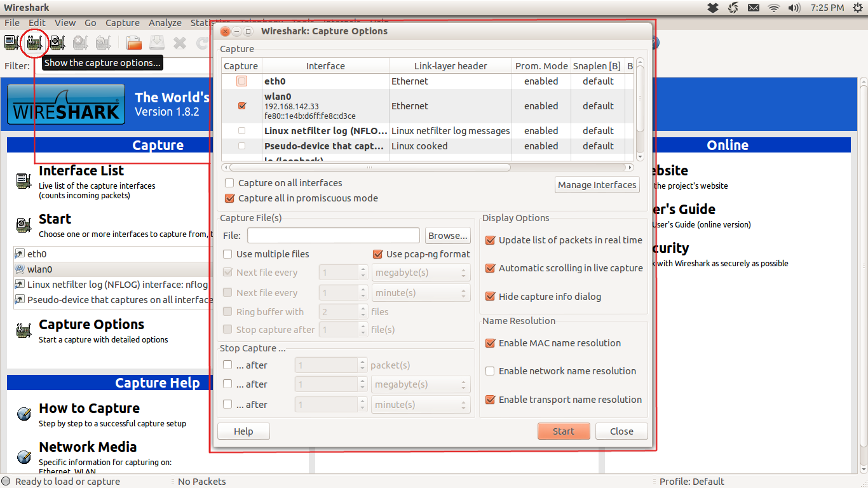The image size is (868, 488).
Task: Uncheck the wlan0 capture checkbox
Action: (241, 105)
